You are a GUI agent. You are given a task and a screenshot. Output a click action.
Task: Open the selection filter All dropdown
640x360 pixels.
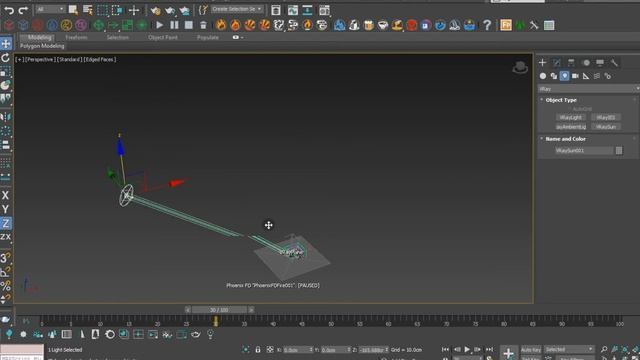click(x=50, y=9)
